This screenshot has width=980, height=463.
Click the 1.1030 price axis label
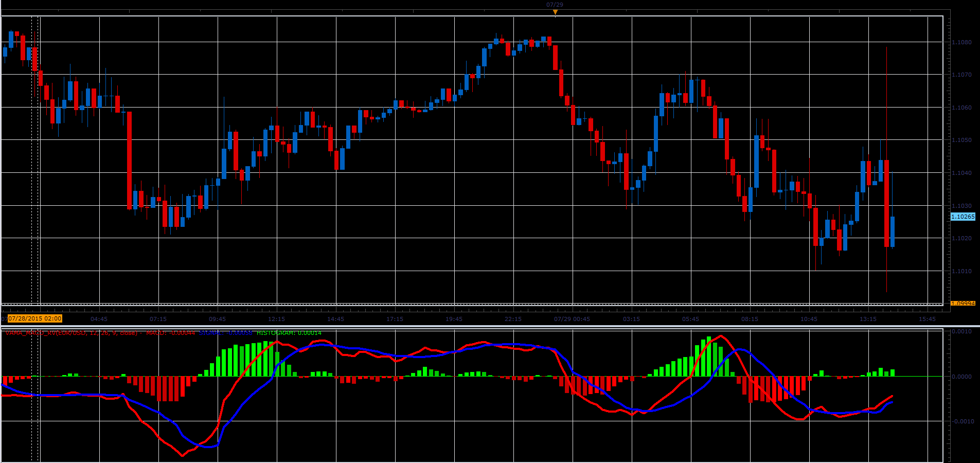(x=962, y=206)
